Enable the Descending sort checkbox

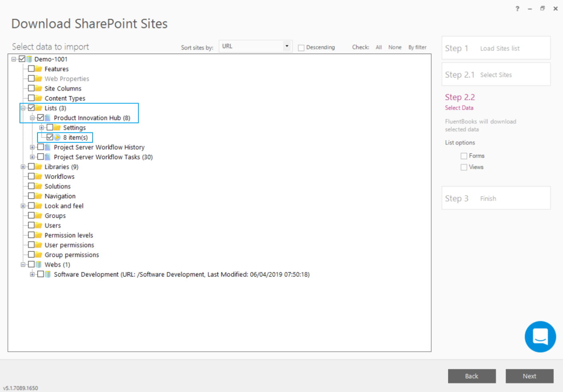click(301, 48)
